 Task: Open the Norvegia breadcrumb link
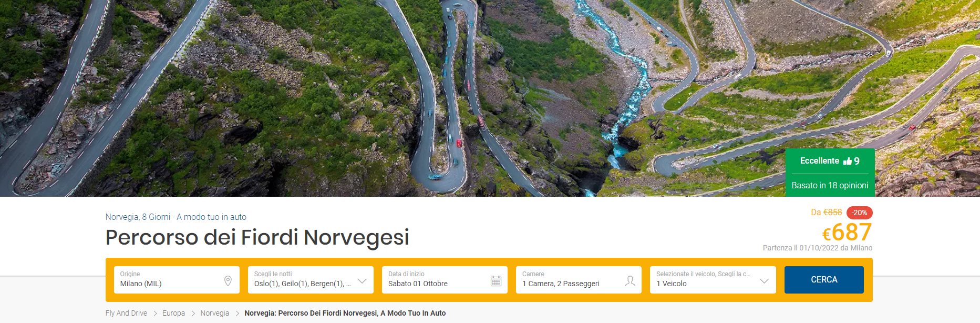[x=214, y=313]
